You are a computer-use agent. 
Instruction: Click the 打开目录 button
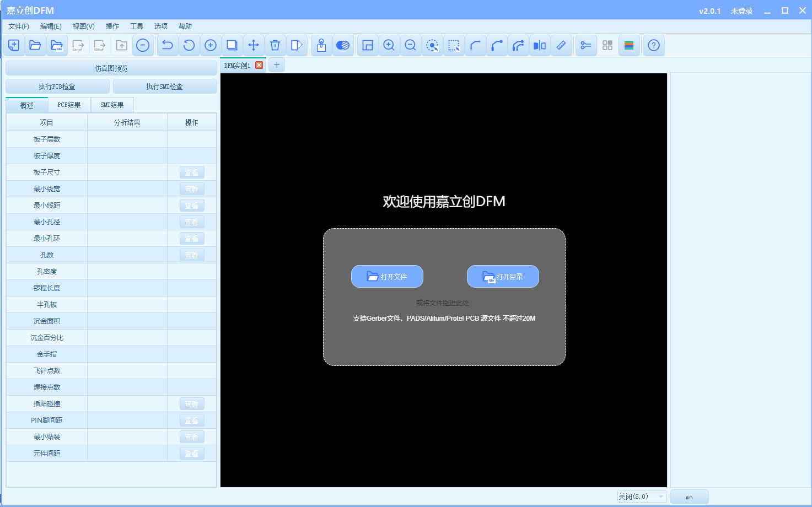tap(503, 277)
